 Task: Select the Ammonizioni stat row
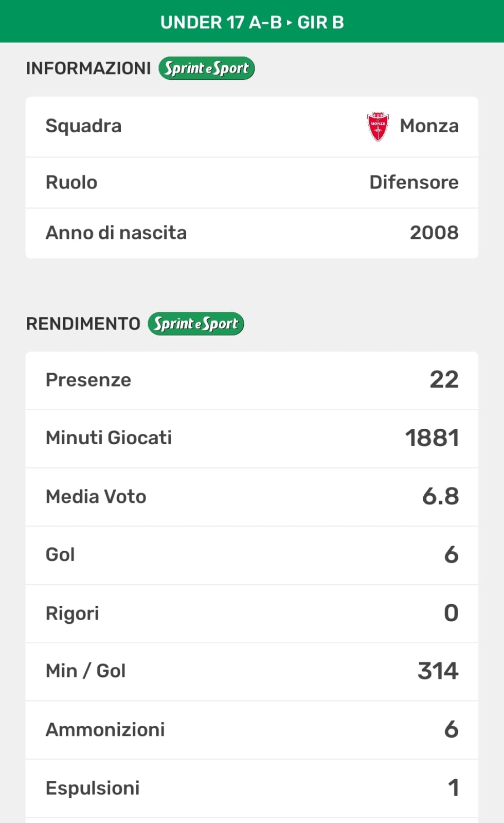tap(252, 729)
